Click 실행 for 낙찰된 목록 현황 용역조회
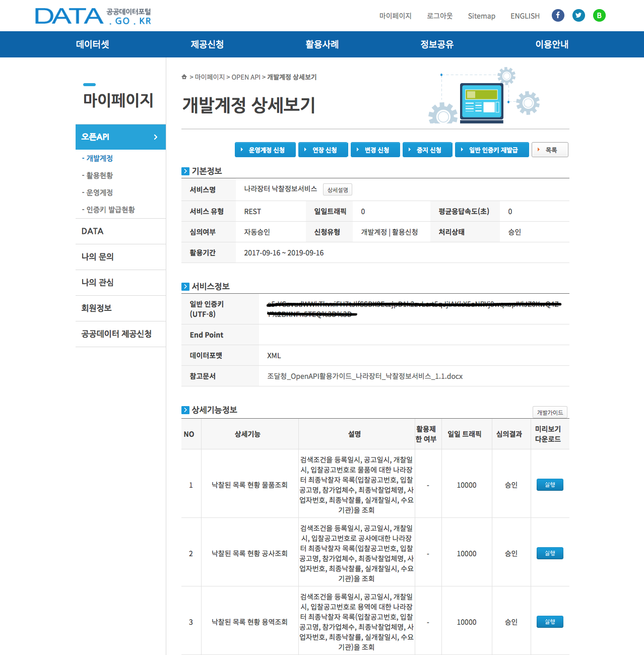Image resolution: width=644 pixels, height=655 pixels. click(x=550, y=622)
